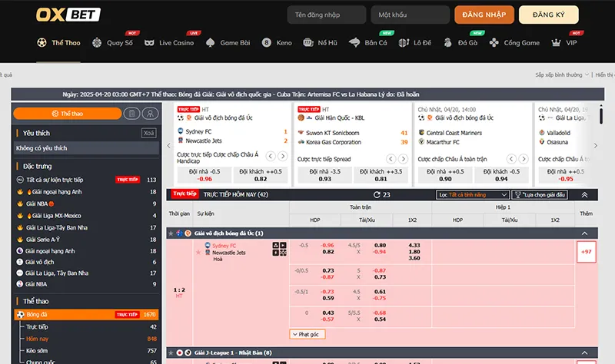Screen dimensions: 615x364
Task: Previous bet type on Suwon KT Sonicboom card
Action: (391, 159)
